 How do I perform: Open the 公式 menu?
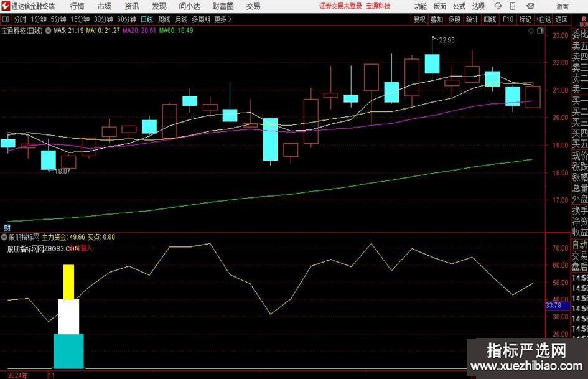(459, 6)
